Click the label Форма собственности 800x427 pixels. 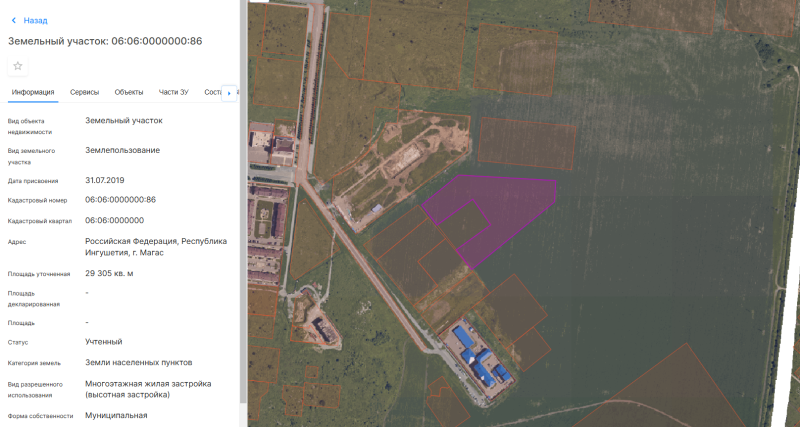pyautogui.click(x=40, y=416)
